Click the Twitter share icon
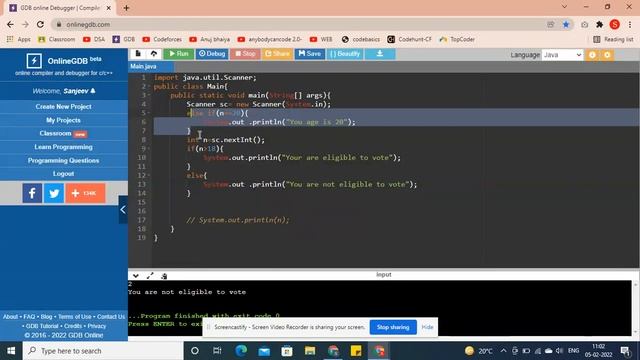The width and height of the screenshot is (640, 360). (x=54, y=193)
